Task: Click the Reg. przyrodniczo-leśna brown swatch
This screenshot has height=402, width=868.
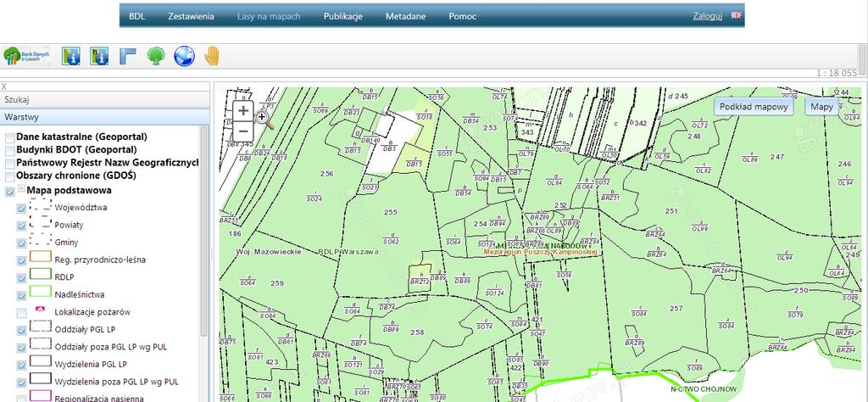Action: pos(41,256)
